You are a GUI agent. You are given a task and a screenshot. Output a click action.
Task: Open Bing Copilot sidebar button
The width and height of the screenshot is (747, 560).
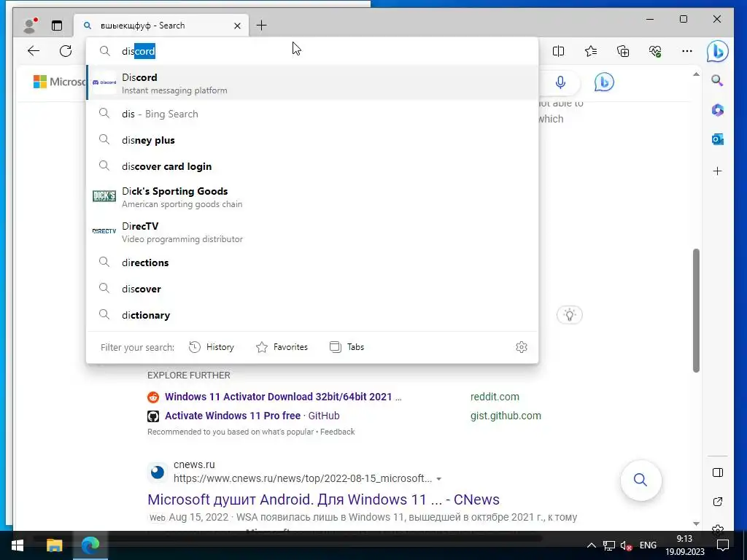pos(718,51)
